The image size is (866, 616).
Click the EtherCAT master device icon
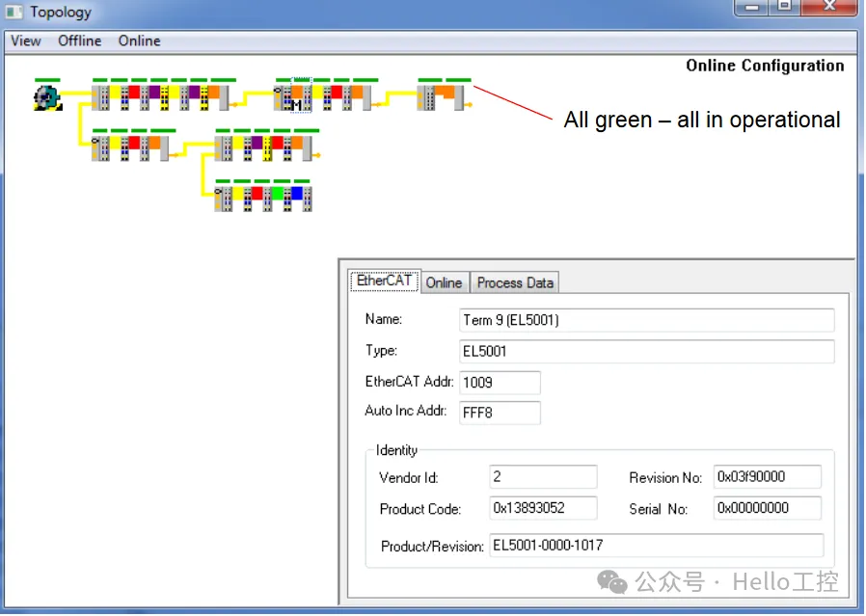coord(46,96)
